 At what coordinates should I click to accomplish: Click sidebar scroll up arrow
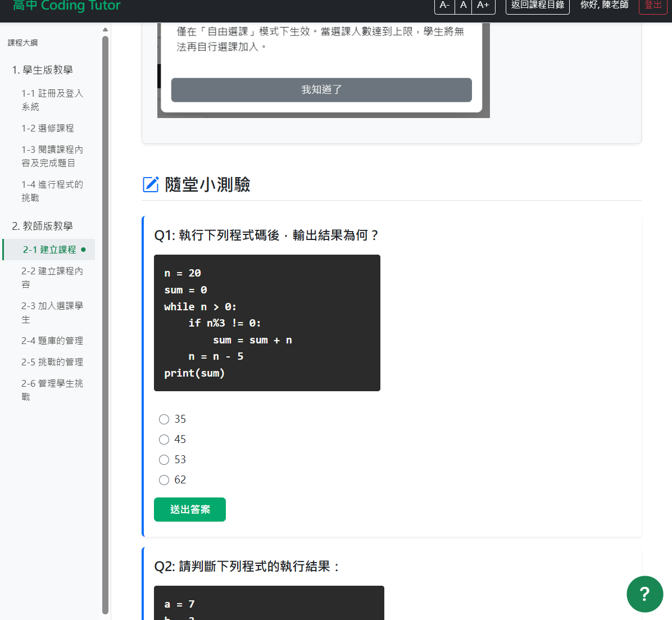105,29
